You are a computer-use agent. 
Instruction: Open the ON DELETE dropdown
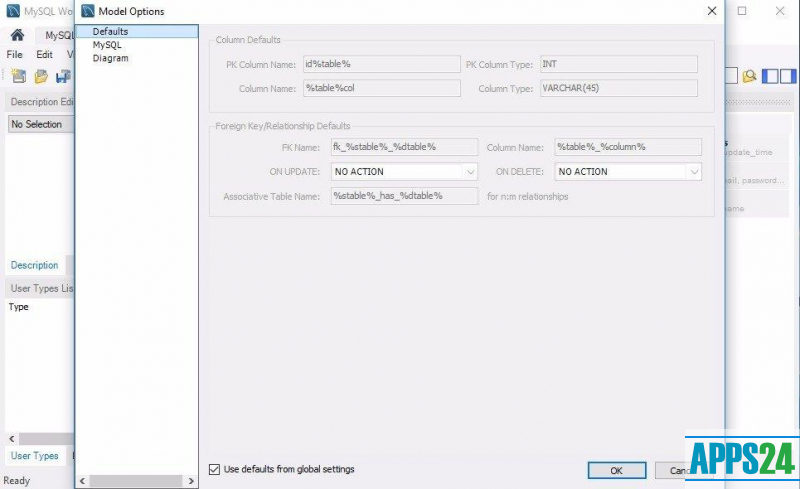694,172
